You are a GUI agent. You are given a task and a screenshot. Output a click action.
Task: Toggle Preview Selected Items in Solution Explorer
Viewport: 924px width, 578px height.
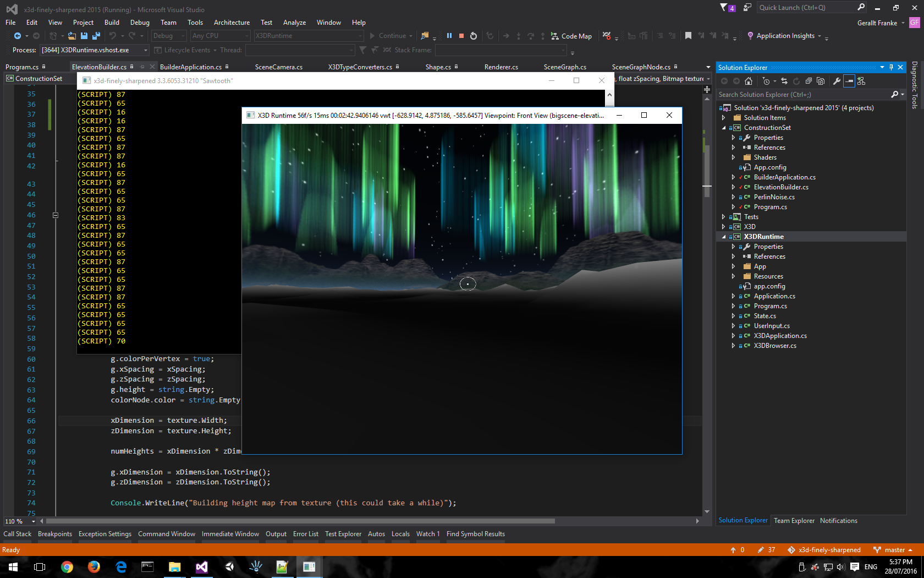(849, 81)
